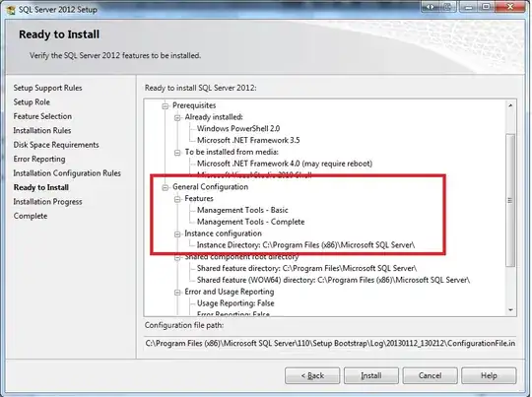Click the scroll up arrow in summary tree
Screen dimensions: 532x397
[510, 105]
